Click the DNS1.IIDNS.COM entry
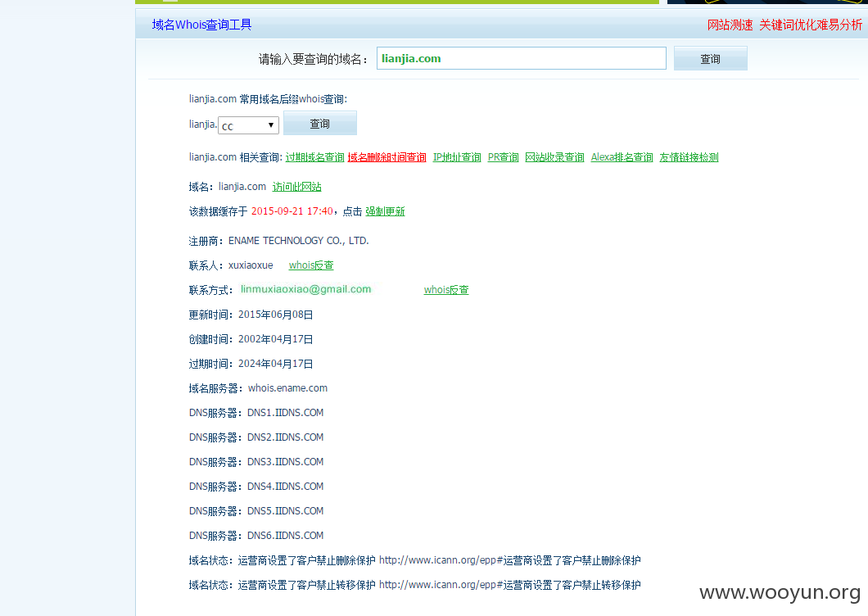This screenshot has width=868, height=616. coord(285,413)
